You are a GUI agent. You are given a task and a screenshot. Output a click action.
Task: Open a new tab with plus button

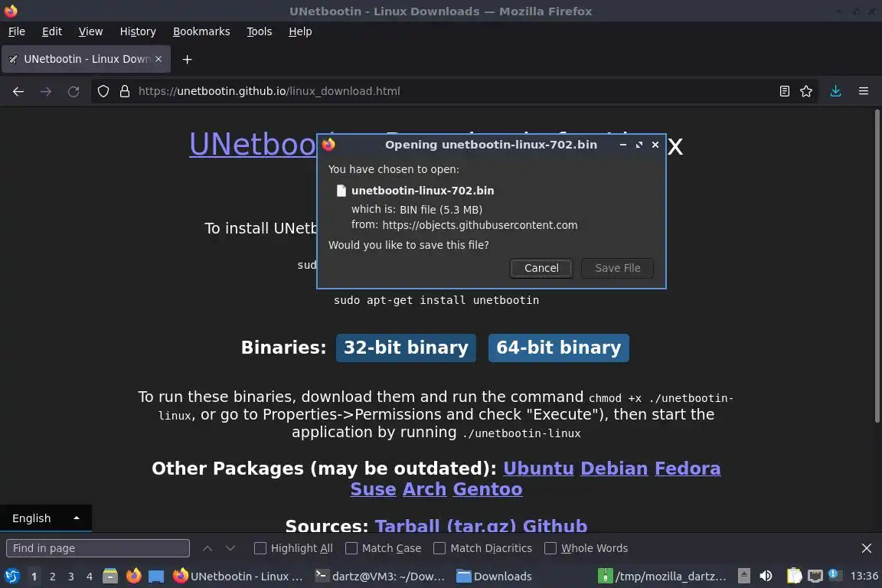click(x=188, y=59)
